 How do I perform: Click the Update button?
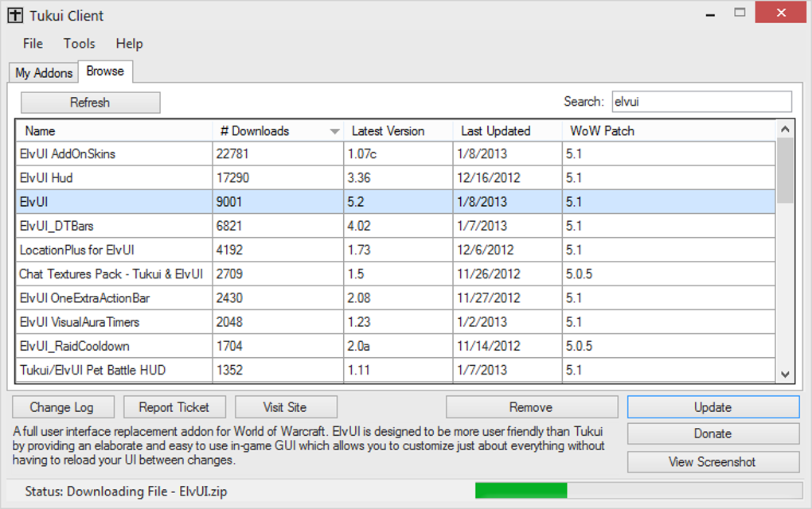(713, 407)
